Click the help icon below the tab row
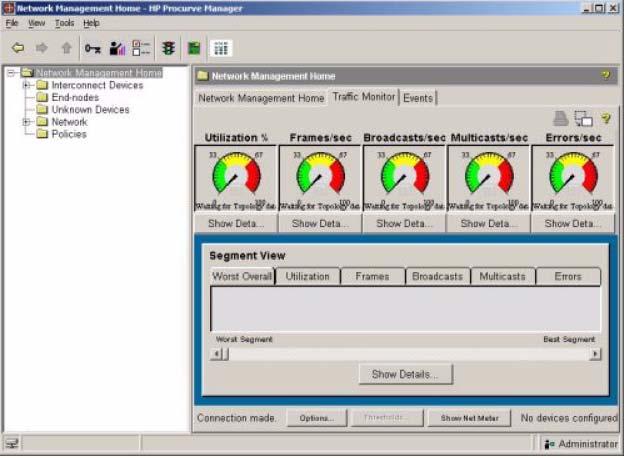The height and width of the screenshot is (458, 626). 606,119
